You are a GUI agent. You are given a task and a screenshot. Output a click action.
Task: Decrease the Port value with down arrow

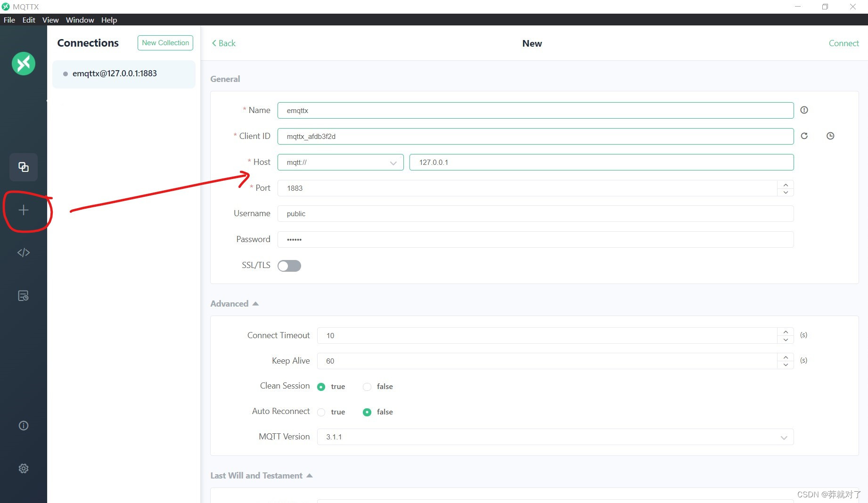(786, 192)
